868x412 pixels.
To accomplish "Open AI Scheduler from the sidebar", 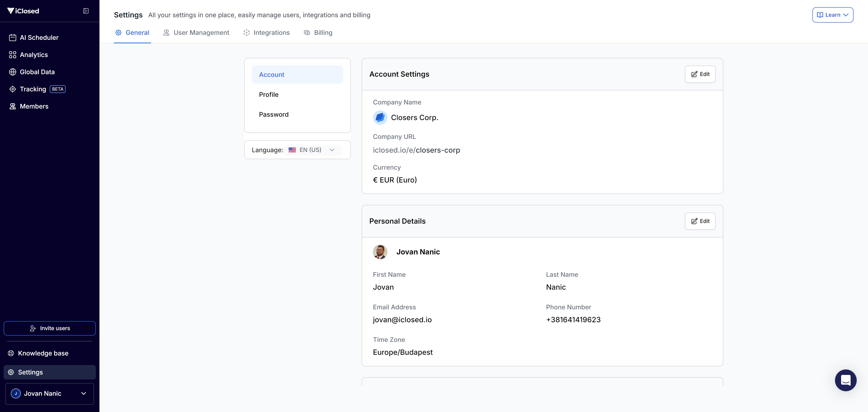I will [x=39, y=38].
